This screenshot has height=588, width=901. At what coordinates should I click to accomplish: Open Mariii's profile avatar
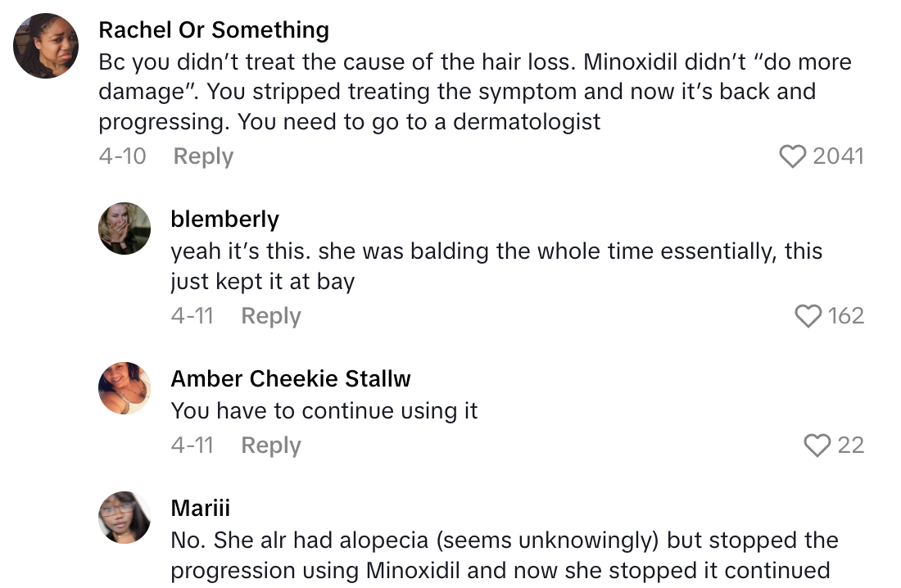coord(125,518)
